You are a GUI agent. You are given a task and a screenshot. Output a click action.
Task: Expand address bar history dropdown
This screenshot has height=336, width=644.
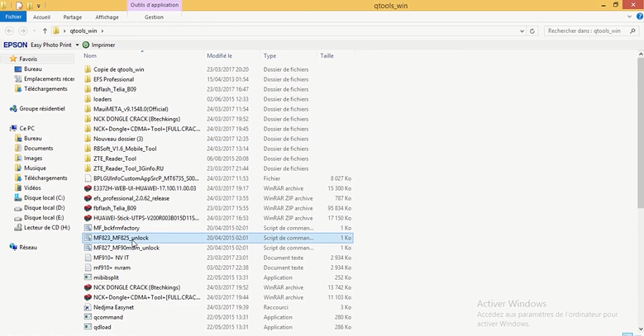click(x=522, y=31)
